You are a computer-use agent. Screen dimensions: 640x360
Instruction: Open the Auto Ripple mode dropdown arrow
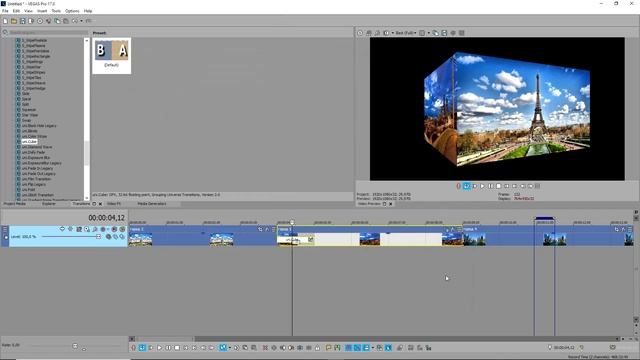tap(373, 348)
